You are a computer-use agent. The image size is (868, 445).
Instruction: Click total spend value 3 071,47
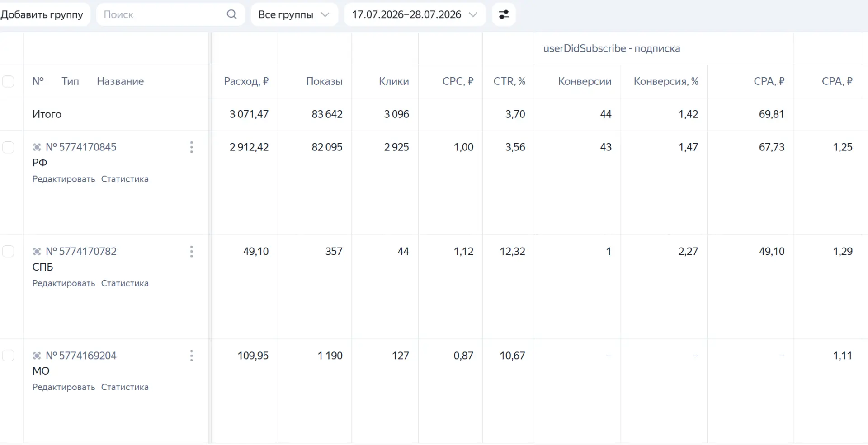(249, 114)
